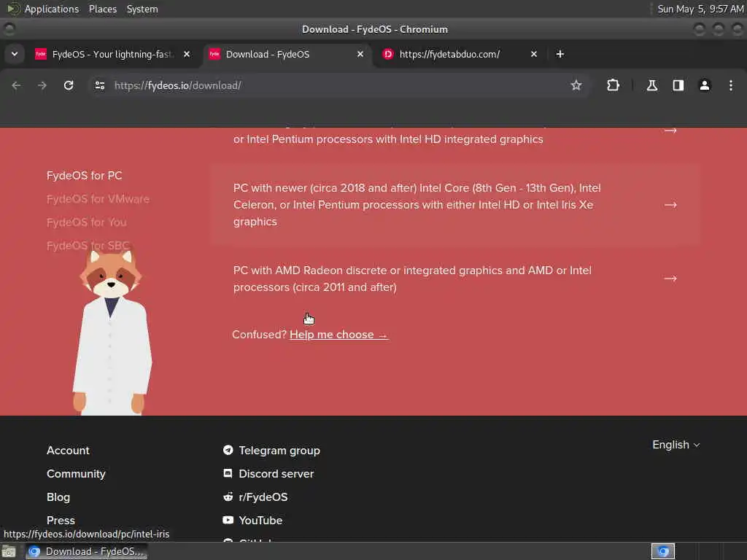The width and height of the screenshot is (747, 560).
Task: Open the profile avatar icon
Action: [x=704, y=85]
